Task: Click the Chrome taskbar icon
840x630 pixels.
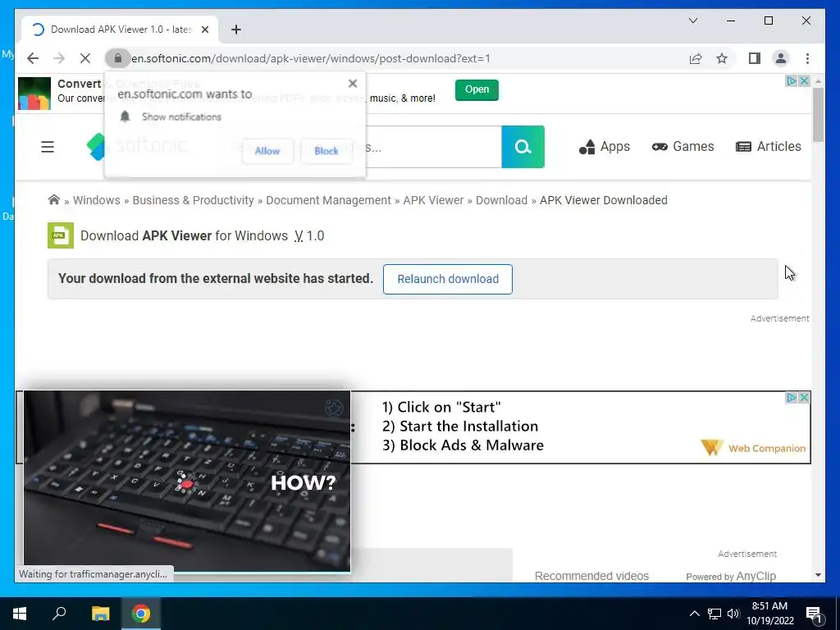Action: 141,614
